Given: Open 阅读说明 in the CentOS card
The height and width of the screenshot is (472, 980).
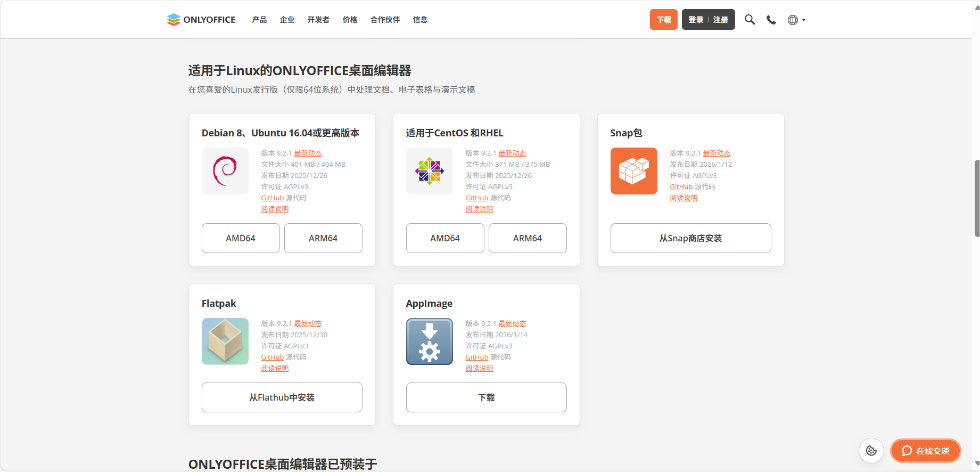Looking at the screenshot, I should tap(479, 209).
